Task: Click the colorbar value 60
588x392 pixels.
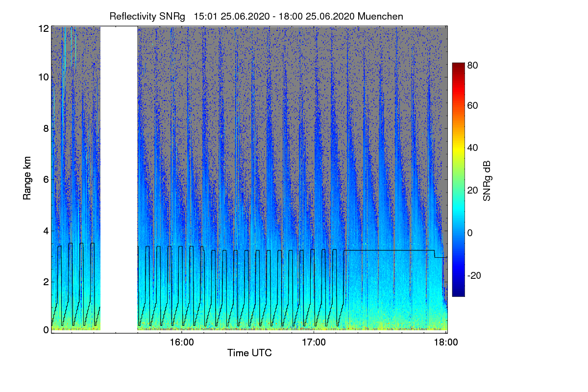Action: point(472,106)
